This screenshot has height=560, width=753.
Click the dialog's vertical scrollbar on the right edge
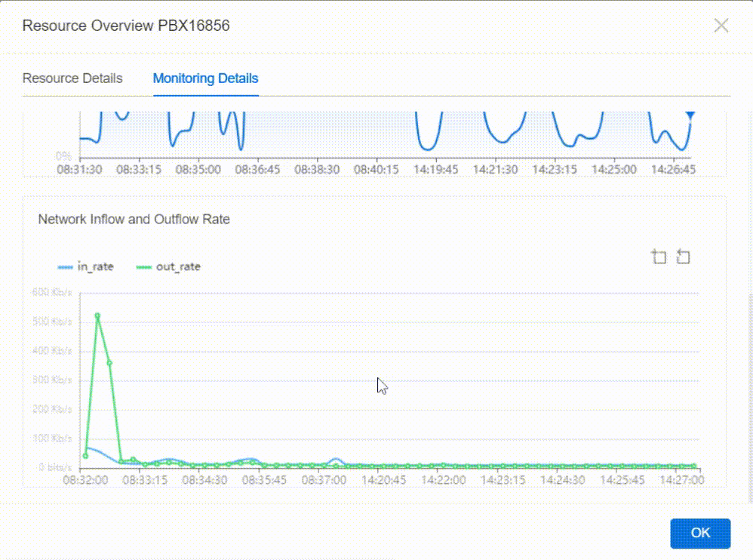click(x=749, y=392)
